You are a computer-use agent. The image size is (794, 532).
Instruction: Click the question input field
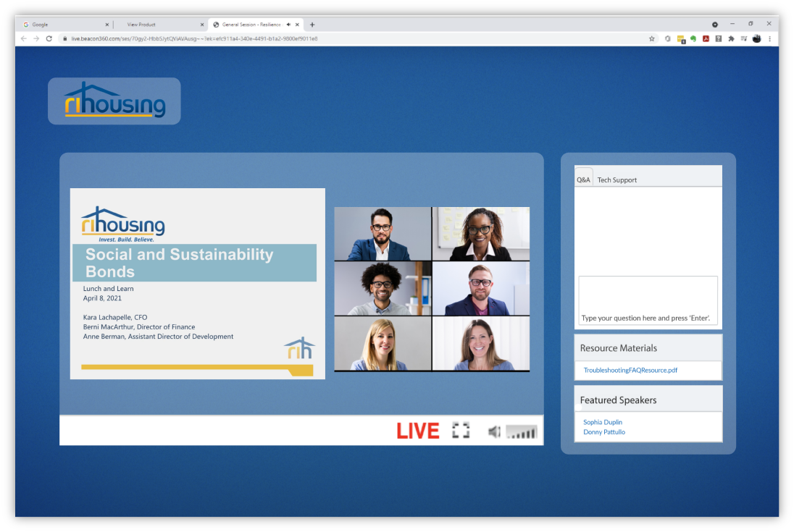pos(648,300)
